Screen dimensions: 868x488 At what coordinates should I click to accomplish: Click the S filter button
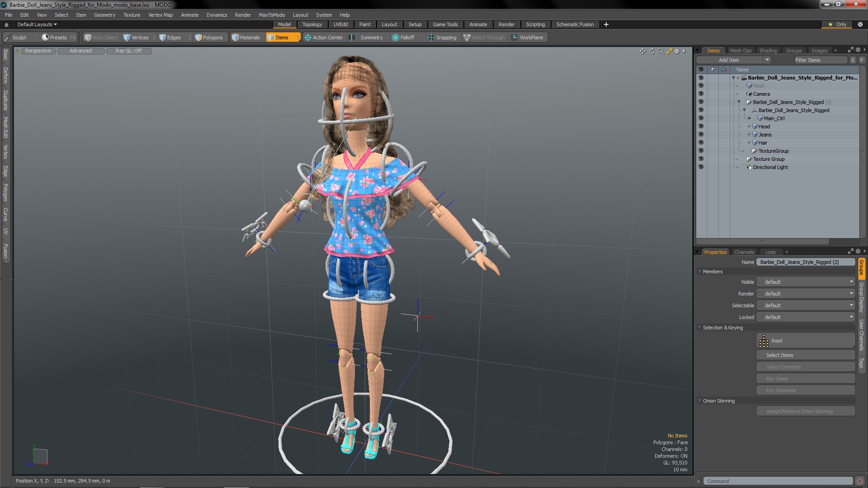[x=853, y=60]
